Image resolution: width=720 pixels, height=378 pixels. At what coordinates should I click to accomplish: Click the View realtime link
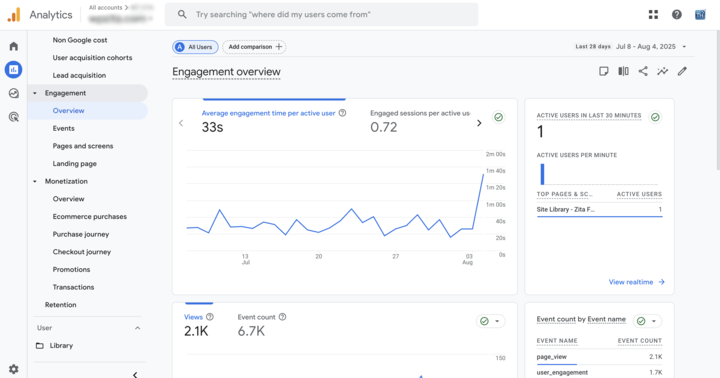[636, 282]
